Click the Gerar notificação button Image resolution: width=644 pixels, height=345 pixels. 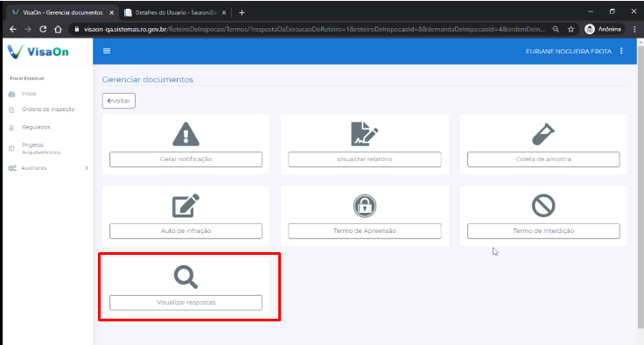[185, 159]
